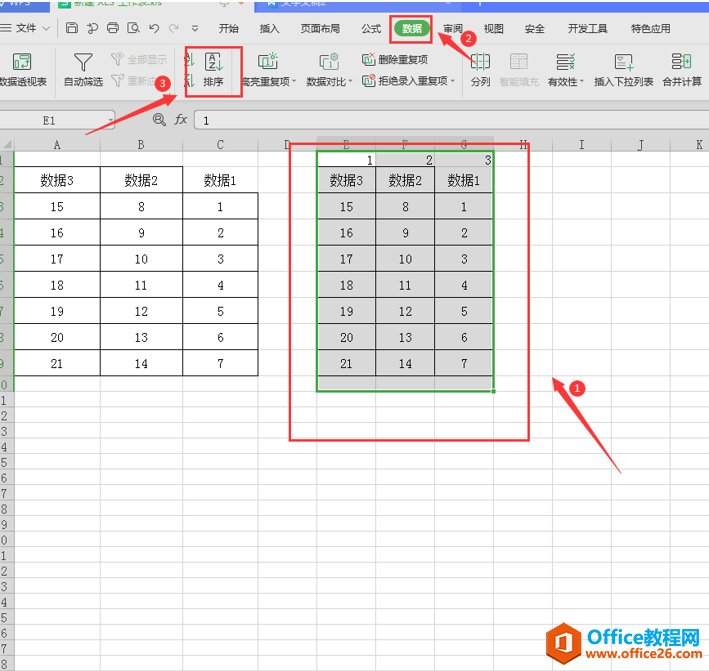Click cell A9 containing 21
The image size is (709, 671).
click(57, 363)
